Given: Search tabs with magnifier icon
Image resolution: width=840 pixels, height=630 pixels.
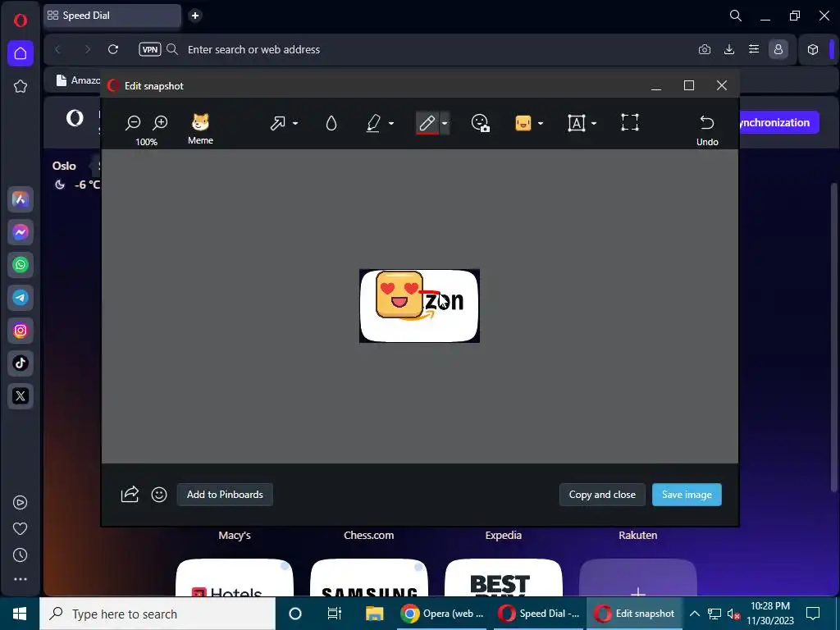Looking at the screenshot, I should click(x=736, y=16).
